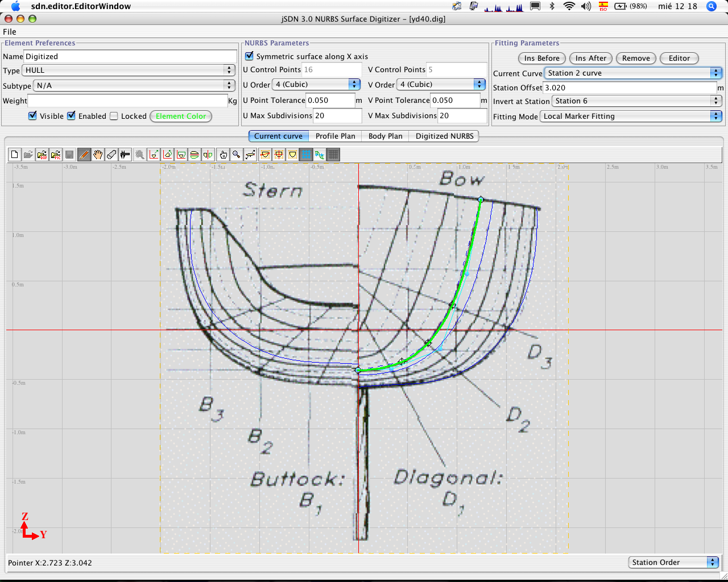Switch to the Profile Plan tab

[x=336, y=136]
